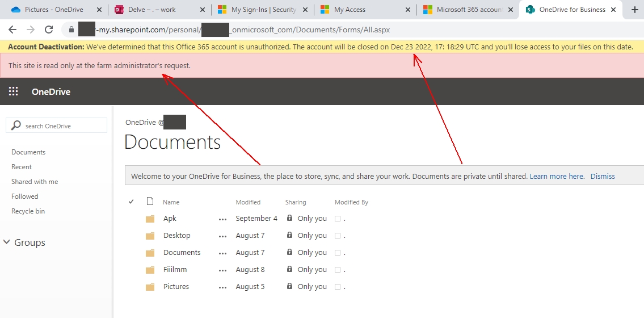Viewport: 644px width, 318px height.
Task: Open the app launcher waffle icon
Action: pos(14,91)
